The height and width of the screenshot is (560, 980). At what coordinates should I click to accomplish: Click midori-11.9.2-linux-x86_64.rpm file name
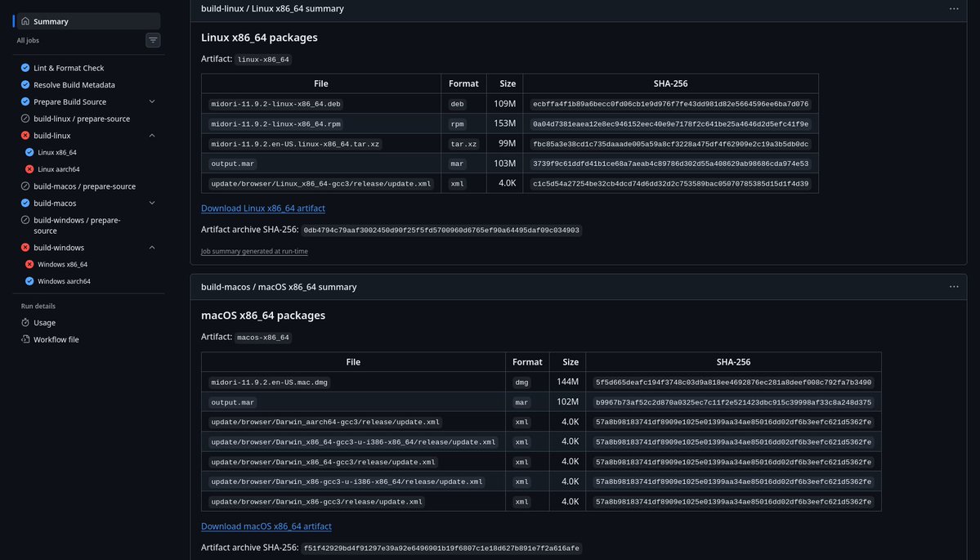275,123
